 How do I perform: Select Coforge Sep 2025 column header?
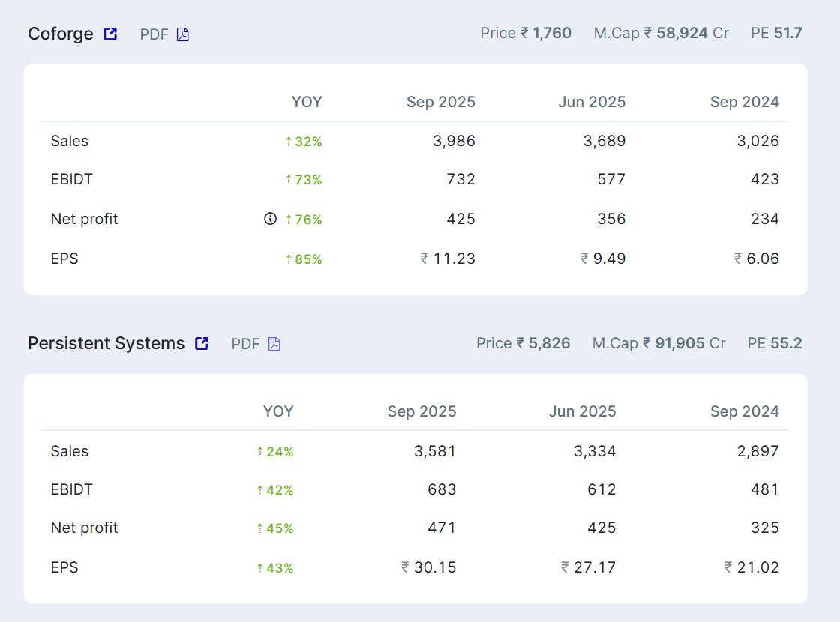click(440, 102)
